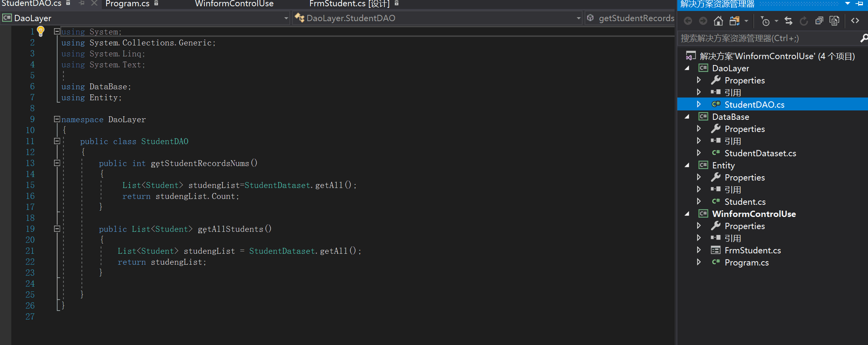
Task: Collapse the namespace DaoLayer block
Action: 57,119
